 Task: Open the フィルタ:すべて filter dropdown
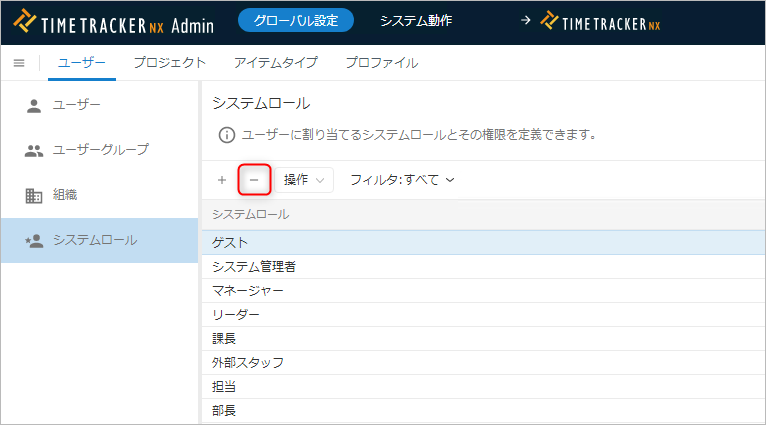(402, 180)
